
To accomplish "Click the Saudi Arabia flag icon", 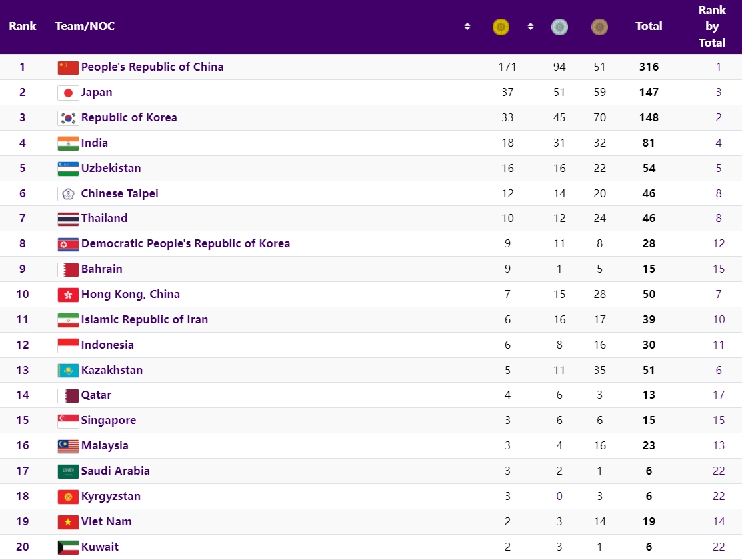I will [x=68, y=471].
